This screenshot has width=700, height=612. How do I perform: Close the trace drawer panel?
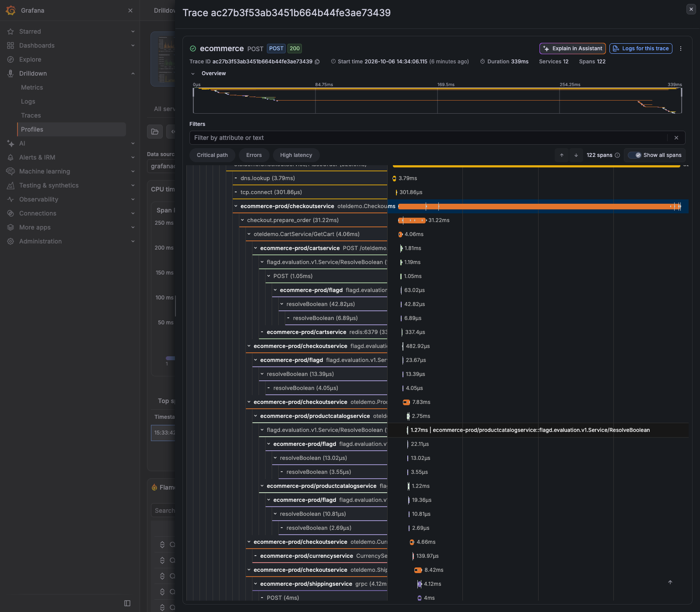(691, 9)
